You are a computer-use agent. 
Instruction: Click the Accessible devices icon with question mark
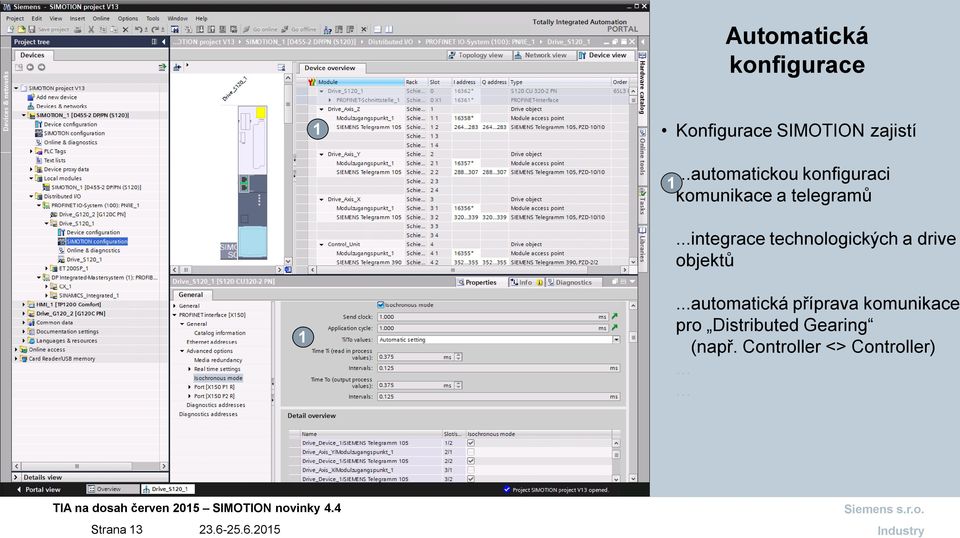tap(328, 29)
